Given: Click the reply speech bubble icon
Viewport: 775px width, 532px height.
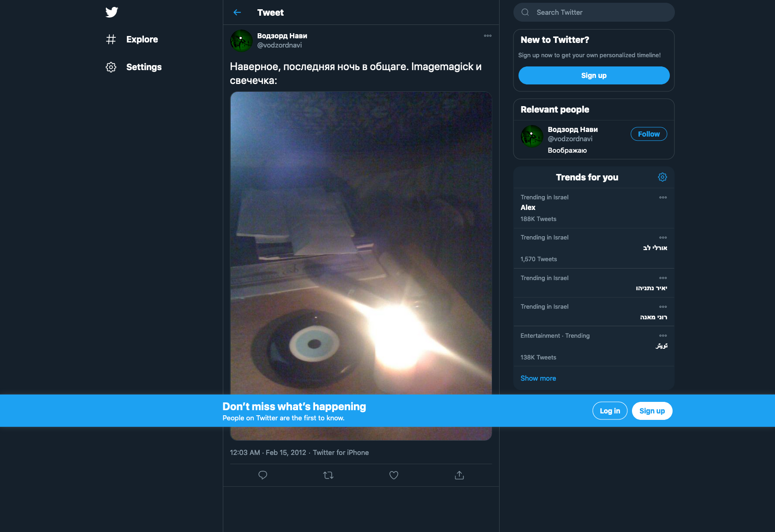Looking at the screenshot, I should click(x=263, y=475).
